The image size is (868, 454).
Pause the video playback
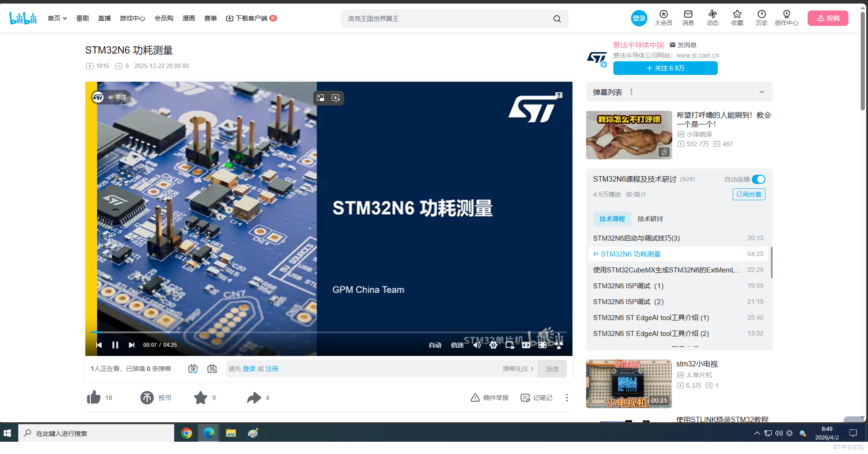point(115,345)
